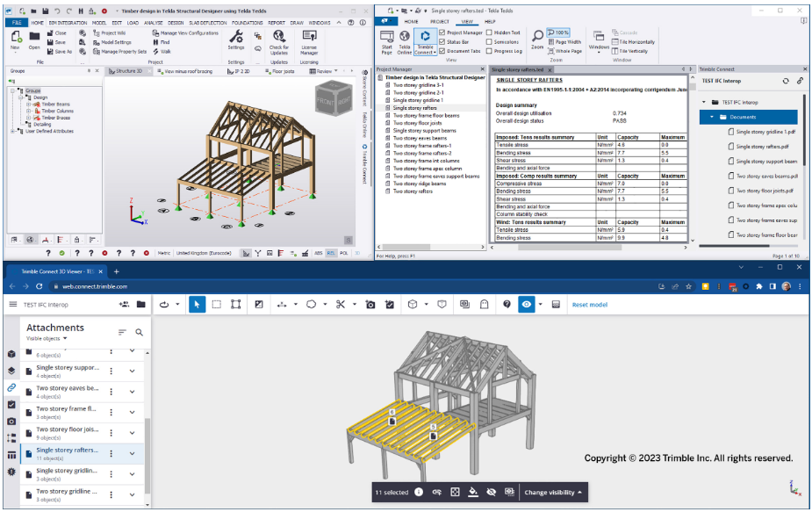The height and width of the screenshot is (512, 812).
Task: Open the License Manager in Tekla Structural Designer
Action: (309, 40)
